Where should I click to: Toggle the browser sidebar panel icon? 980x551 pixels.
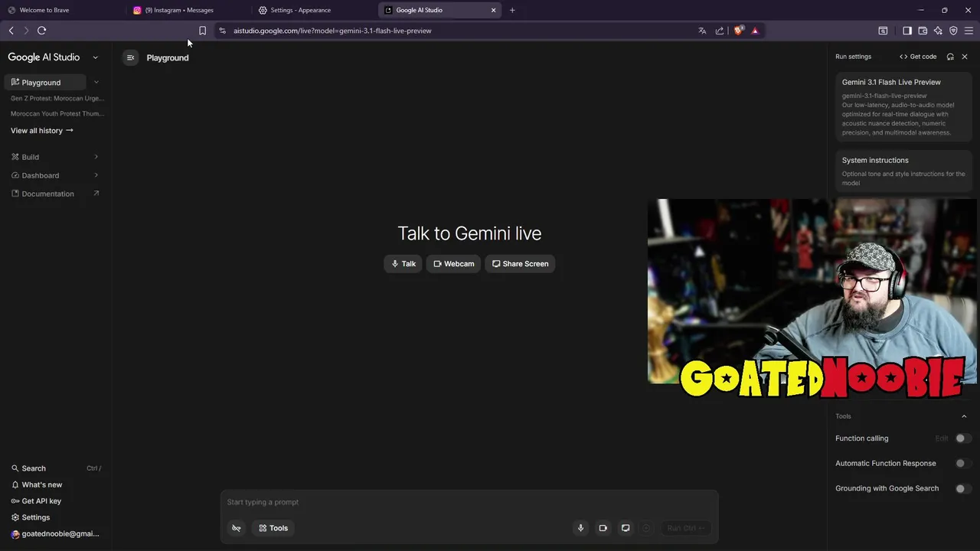pos(907,31)
